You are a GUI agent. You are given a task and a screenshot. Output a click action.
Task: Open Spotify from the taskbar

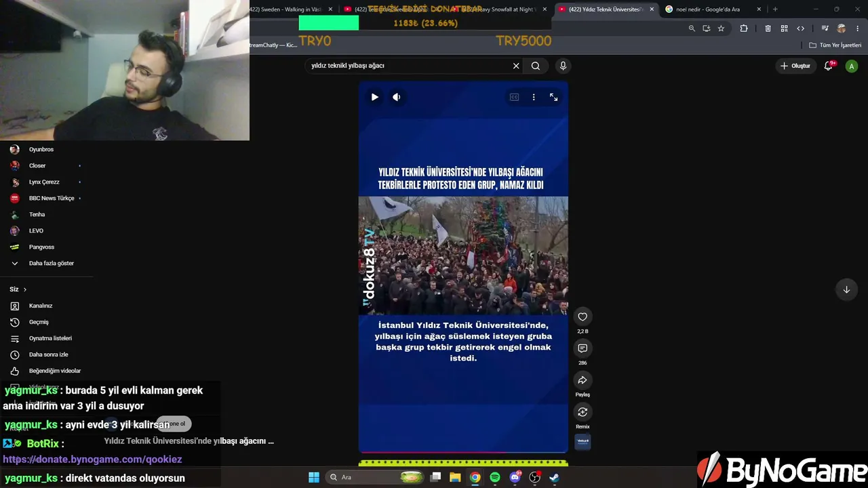(495, 477)
